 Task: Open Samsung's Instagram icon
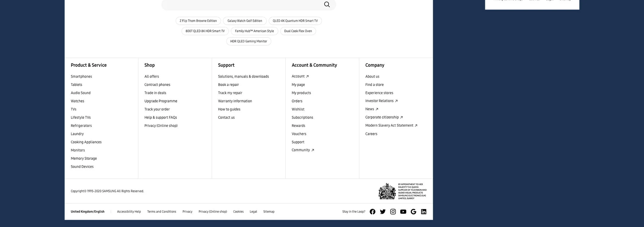coord(393,212)
